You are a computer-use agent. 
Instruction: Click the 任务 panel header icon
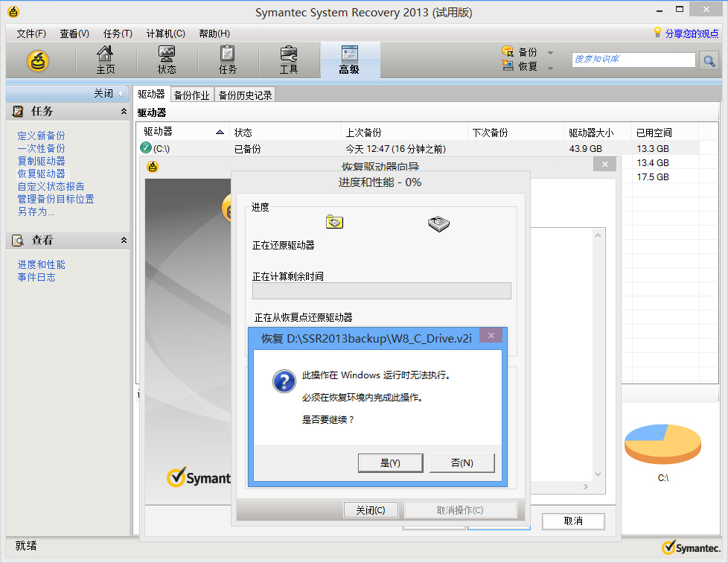[18, 112]
